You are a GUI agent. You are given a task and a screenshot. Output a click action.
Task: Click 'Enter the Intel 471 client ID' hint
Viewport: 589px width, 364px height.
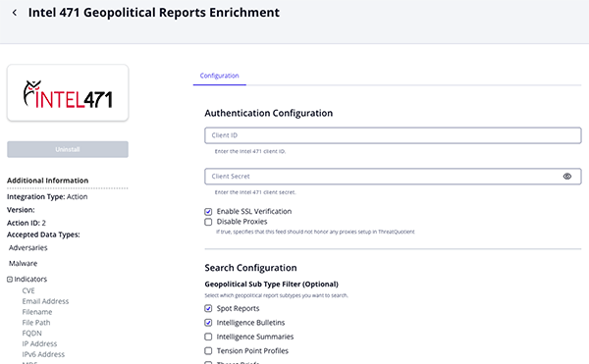coord(250,151)
